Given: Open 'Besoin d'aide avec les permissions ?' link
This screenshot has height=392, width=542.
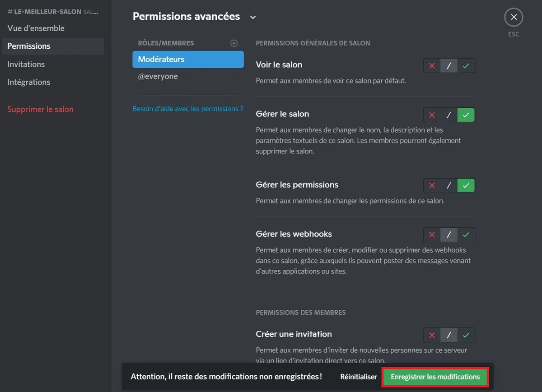Looking at the screenshot, I should click(188, 109).
